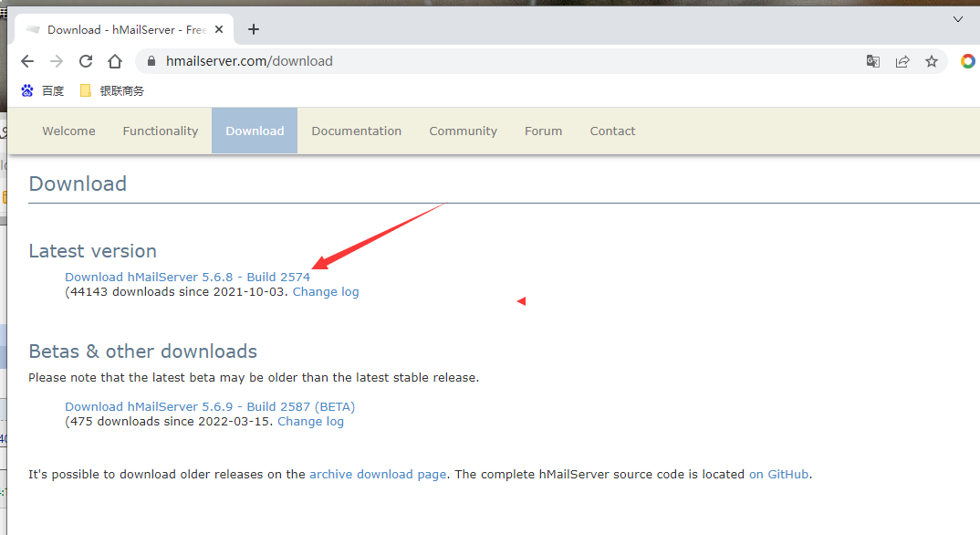Open the Functionality menu item
This screenshot has width=980, height=535.
[161, 131]
